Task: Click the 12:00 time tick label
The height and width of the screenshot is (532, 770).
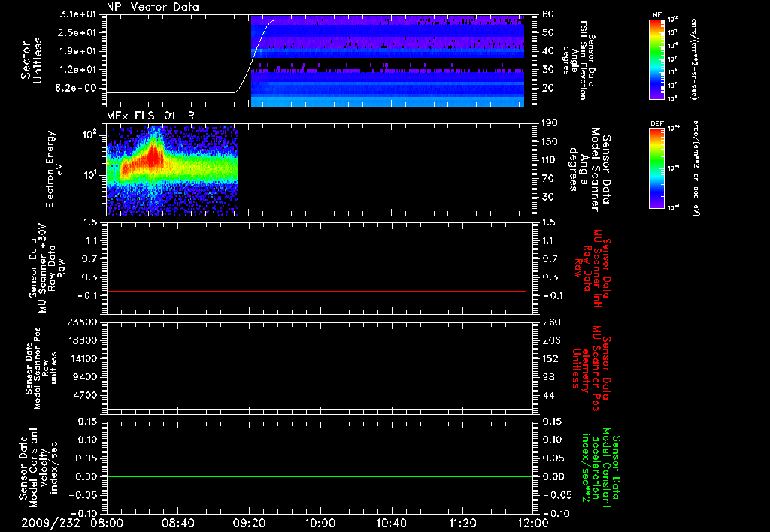Action: click(533, 523)
